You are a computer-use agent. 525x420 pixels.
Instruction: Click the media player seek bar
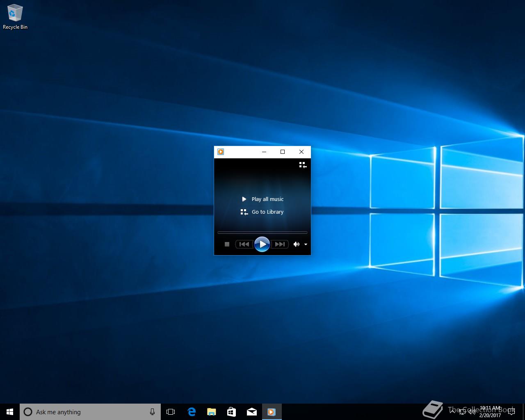click(262, 233)
